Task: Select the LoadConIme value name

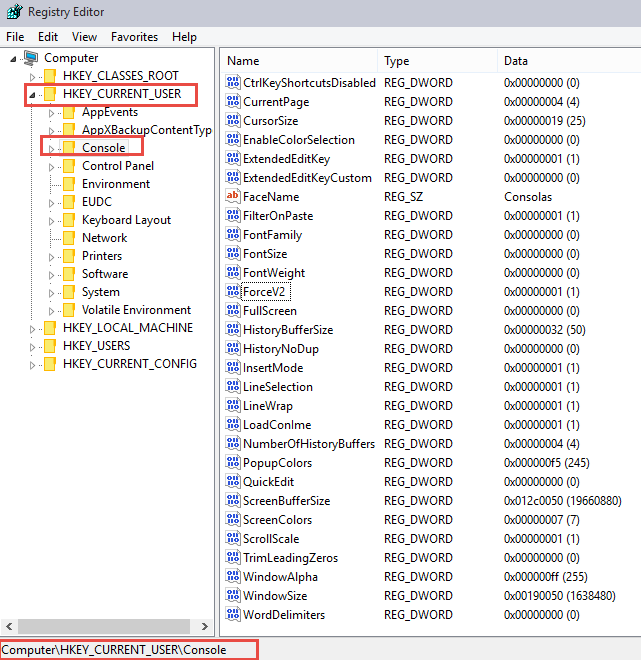Action: pyautogui.click(x=277, y=425)
